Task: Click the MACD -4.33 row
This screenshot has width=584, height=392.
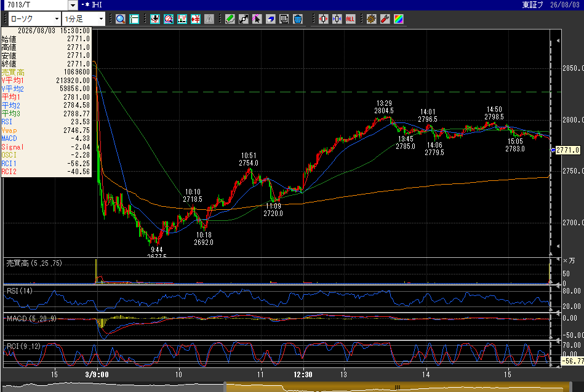Action: [46, 138]
